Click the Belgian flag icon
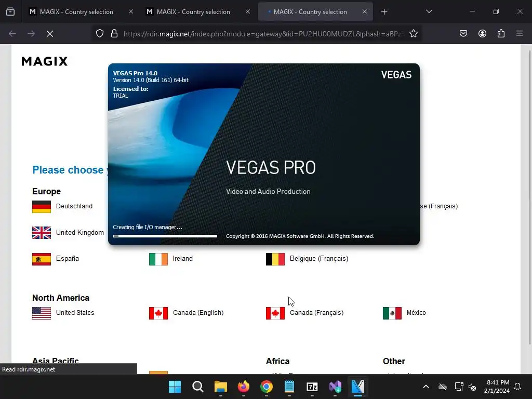Image resolution: width=532 pixels, height=399 pixels. point(275,259)
